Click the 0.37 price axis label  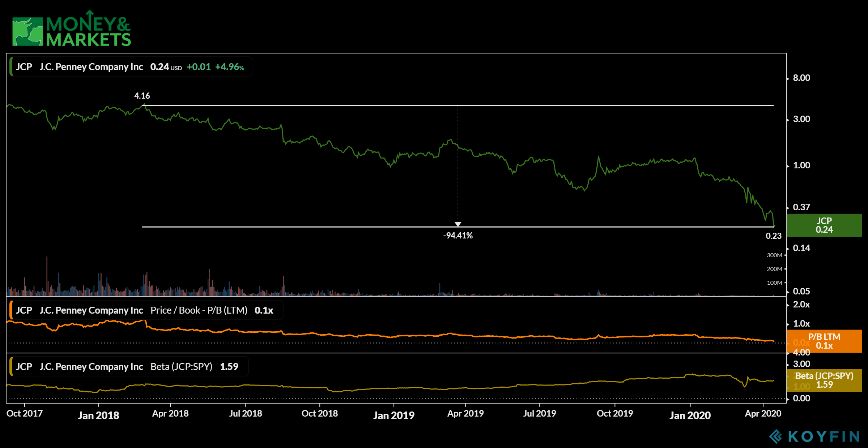pyautogui.click(x=801, y=207)
